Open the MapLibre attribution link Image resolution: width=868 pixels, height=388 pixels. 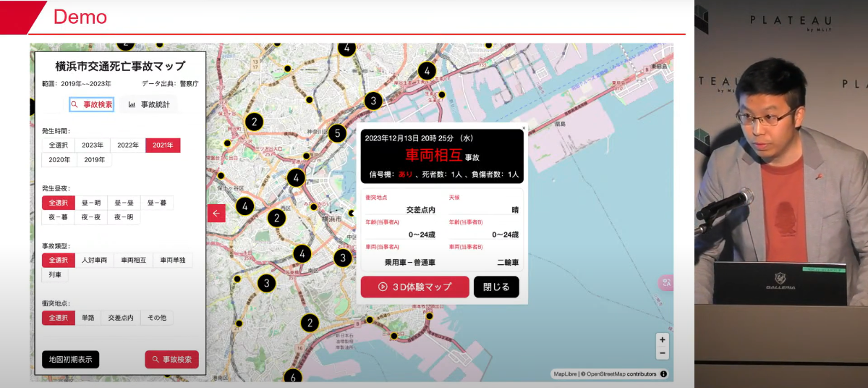566,374
